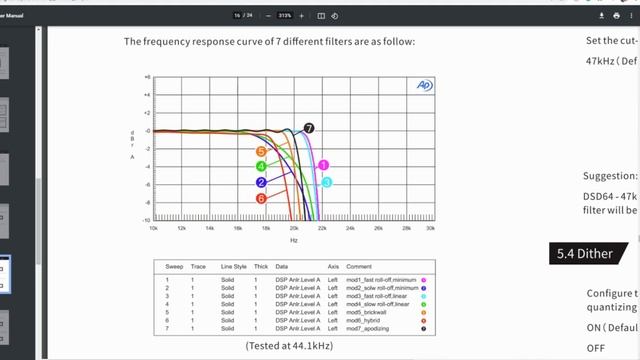Image resolution: width=640 pixels, height=360 pixels.
Task: Click the page number field showing 16
Action: pyautogui.click(x=237, y=16)
